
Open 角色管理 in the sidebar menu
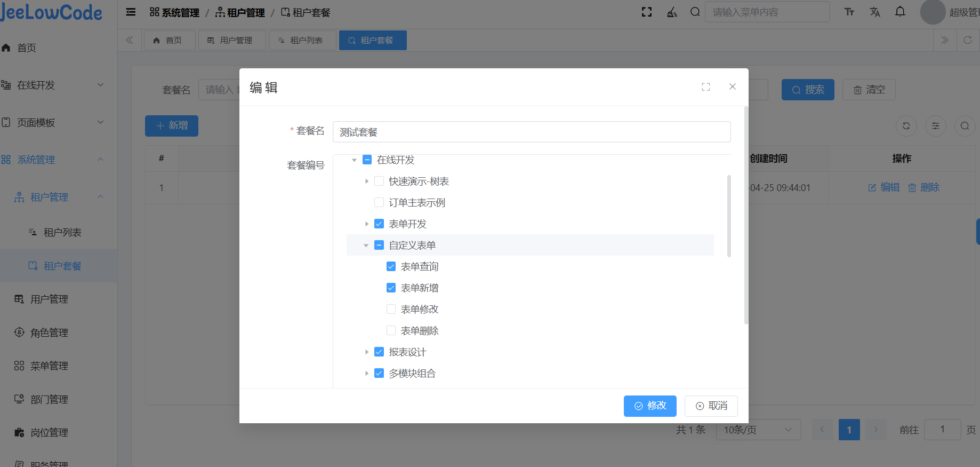[49, 333]
